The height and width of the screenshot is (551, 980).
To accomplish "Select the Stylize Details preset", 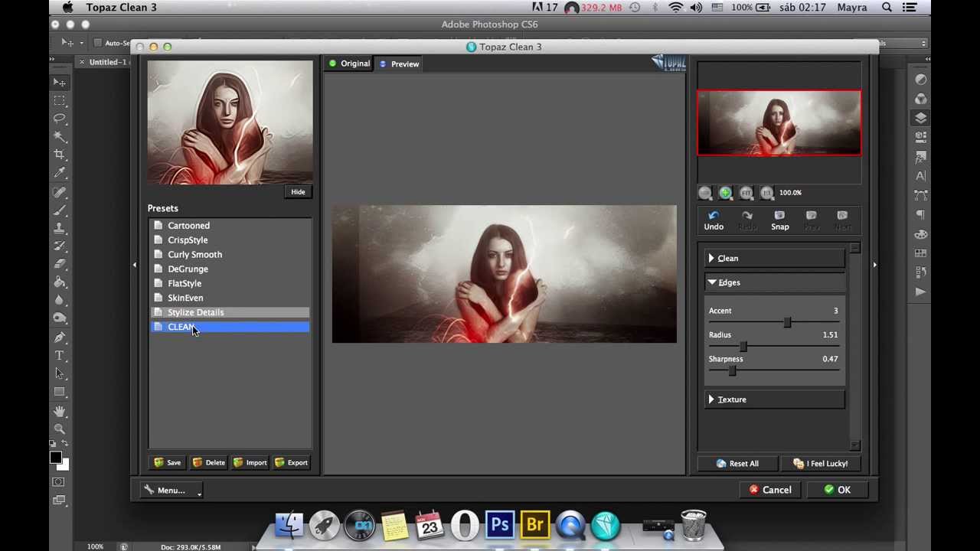I will tap(229, 312).
